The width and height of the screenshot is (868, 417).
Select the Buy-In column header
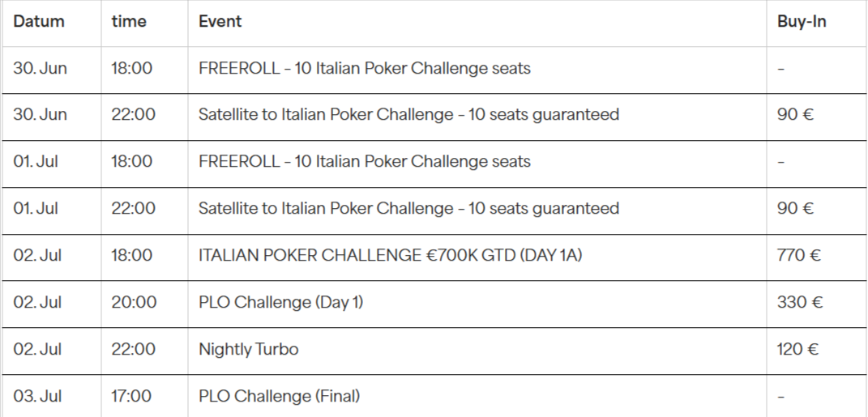click(x=802, y=22)
